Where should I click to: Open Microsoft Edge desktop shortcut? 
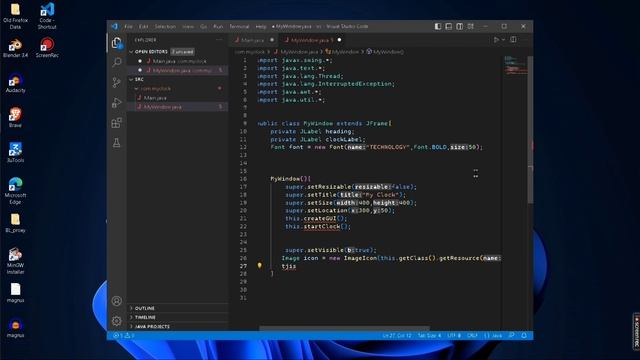(16, 191)
